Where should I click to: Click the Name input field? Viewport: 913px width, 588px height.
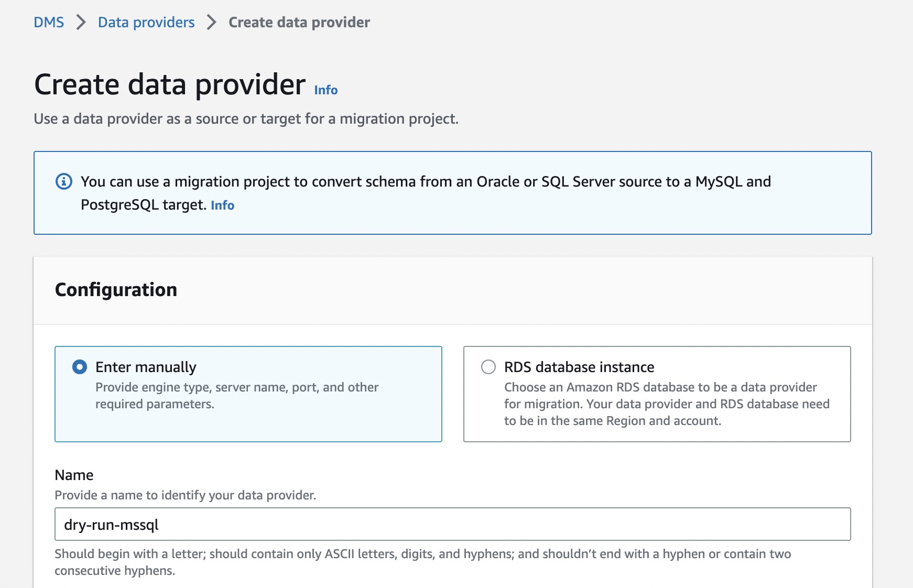452,524
